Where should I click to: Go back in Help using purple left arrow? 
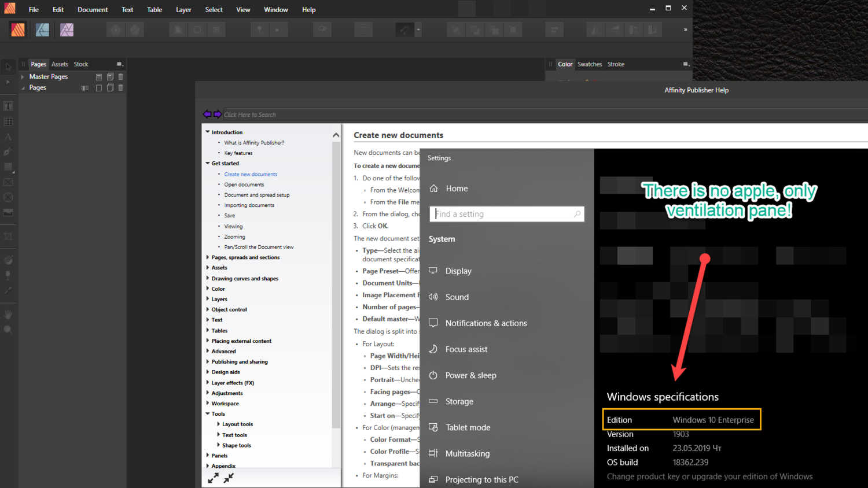coord(207,114)
